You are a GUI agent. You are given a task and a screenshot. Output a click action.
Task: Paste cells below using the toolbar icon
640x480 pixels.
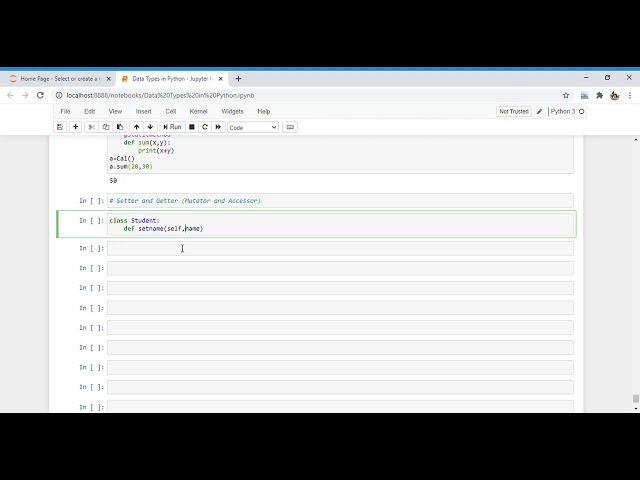pyautogui.click(x=120, y=127)
